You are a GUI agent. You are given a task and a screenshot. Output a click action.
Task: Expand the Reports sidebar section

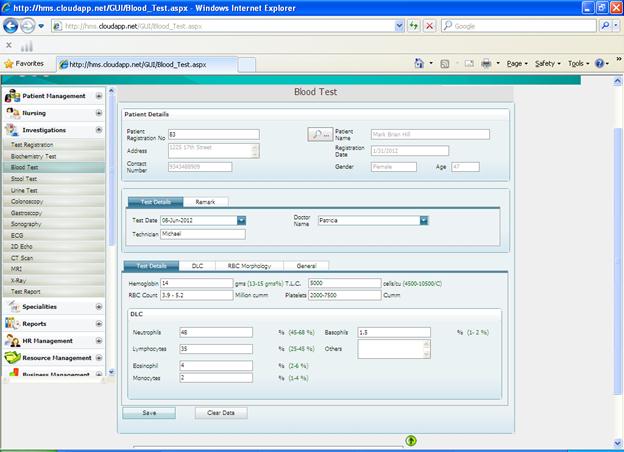click(x=98, y=323)
